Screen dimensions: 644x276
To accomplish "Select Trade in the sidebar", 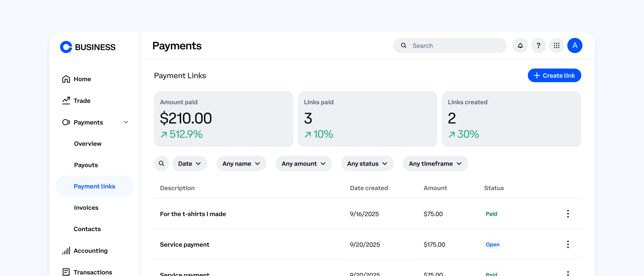I will click(82, 101).
